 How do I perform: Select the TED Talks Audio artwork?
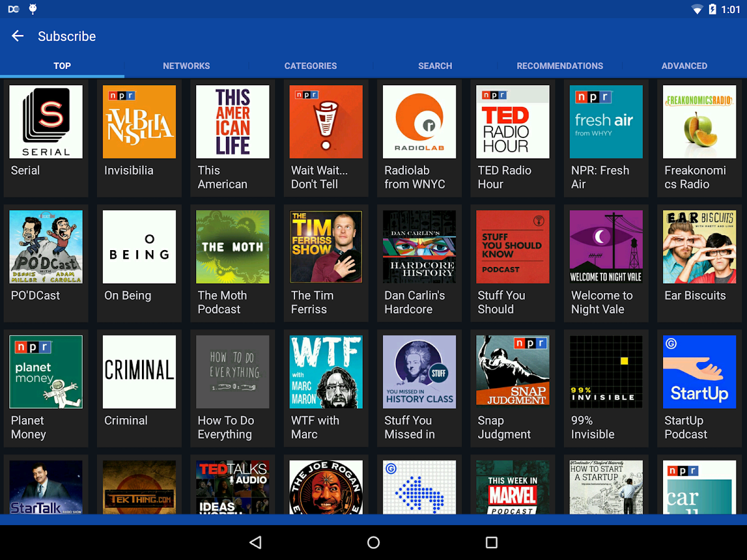233,487
